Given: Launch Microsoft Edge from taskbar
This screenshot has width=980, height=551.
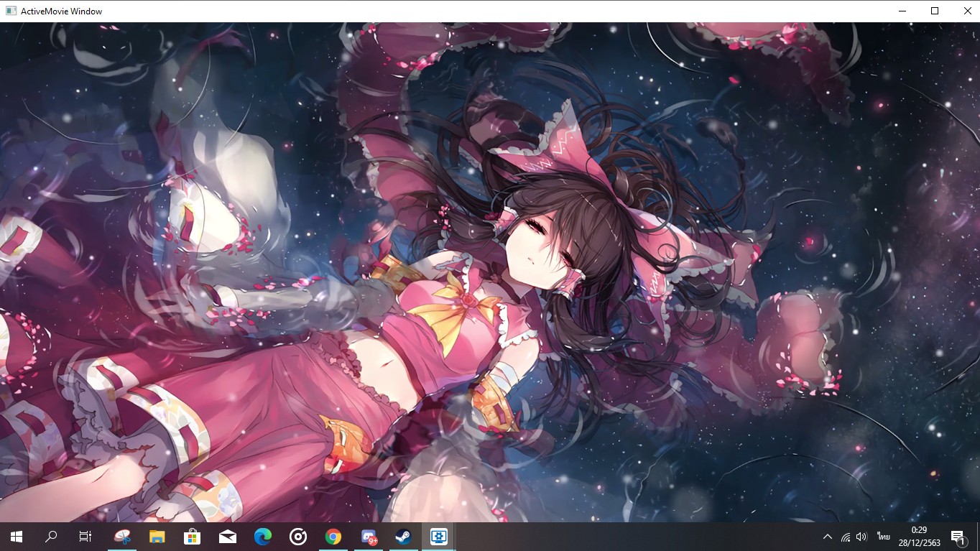Looking at the screenshot, I should pyautogui.click(x=262, y=537).
